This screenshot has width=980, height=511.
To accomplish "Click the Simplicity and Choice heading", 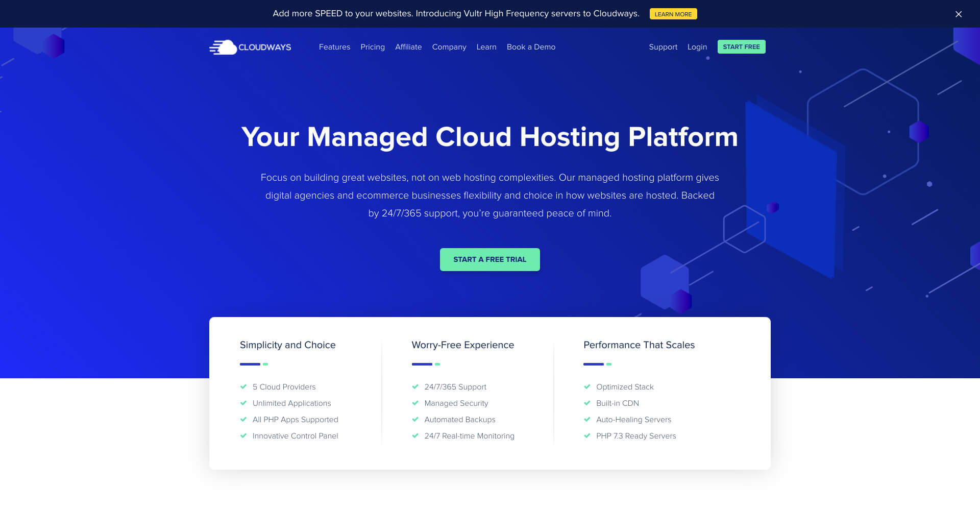I will coord(288,345).
